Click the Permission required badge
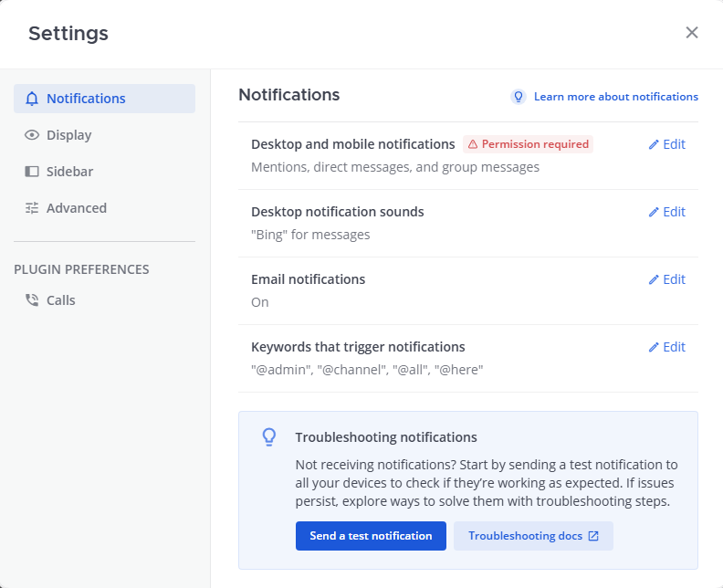 tap(528, 144)
